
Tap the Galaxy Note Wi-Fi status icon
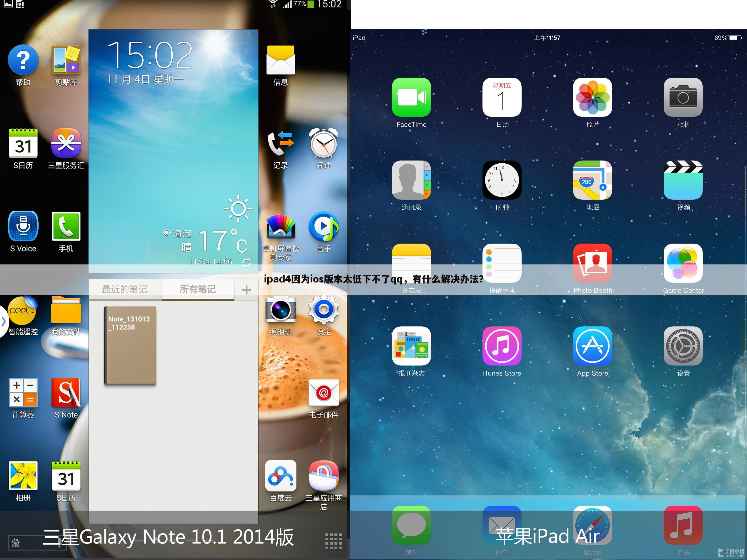[273, 4]
